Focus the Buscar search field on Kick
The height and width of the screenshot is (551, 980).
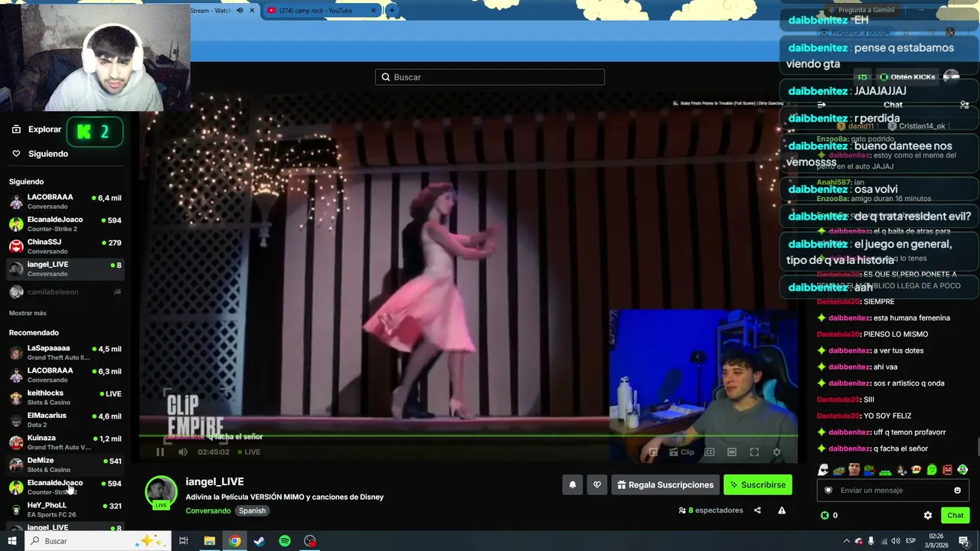pyautogui.click(x=490, y=77)
